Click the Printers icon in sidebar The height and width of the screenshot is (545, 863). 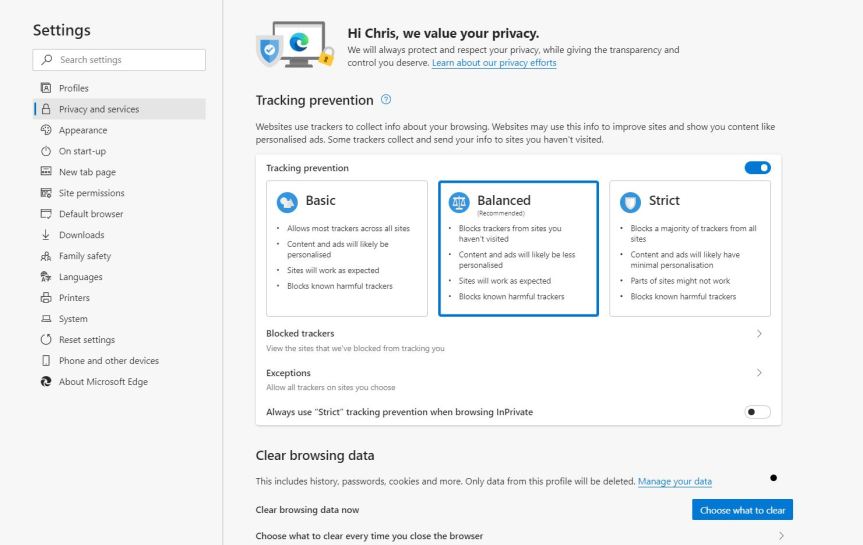point(46,298)
